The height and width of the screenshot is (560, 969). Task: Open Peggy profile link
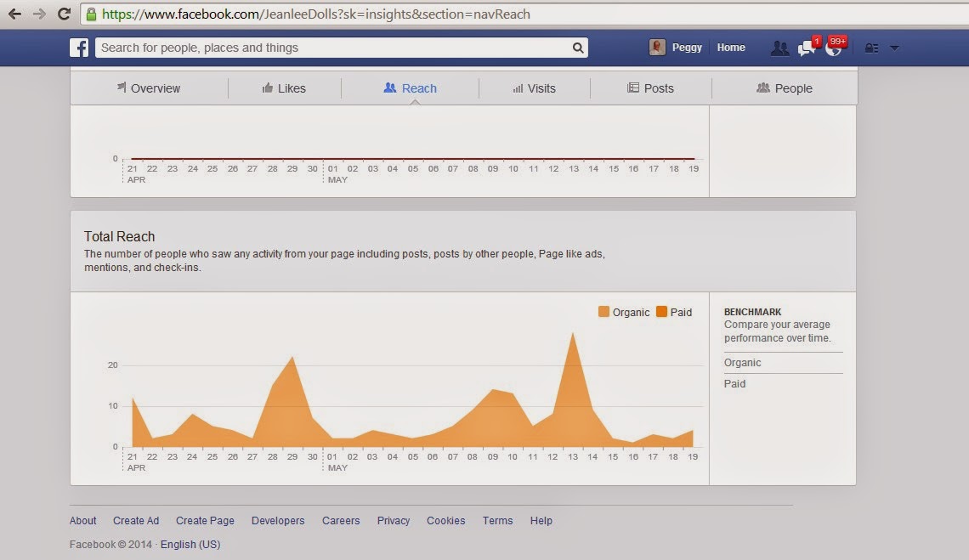(x=687, y=48)
